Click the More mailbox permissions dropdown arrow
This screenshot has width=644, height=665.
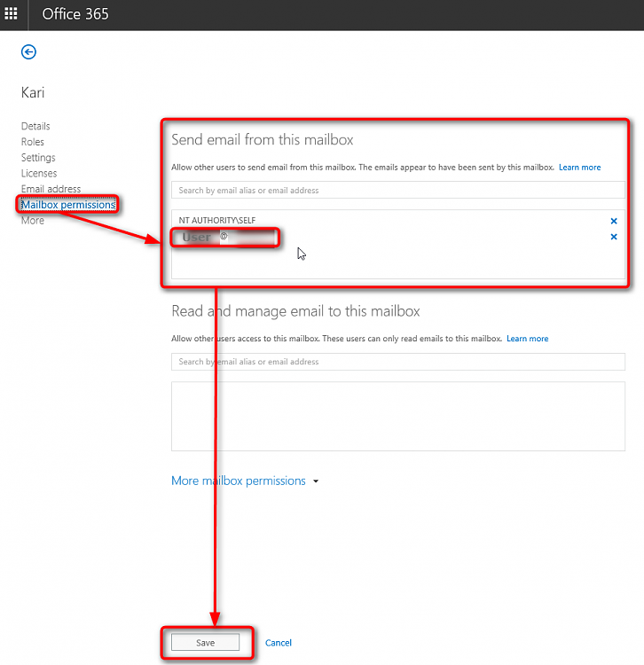tap(316, 481)
